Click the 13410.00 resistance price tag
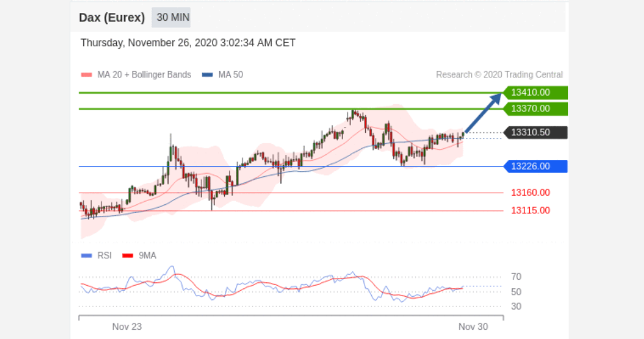 (x=535, y=92)
